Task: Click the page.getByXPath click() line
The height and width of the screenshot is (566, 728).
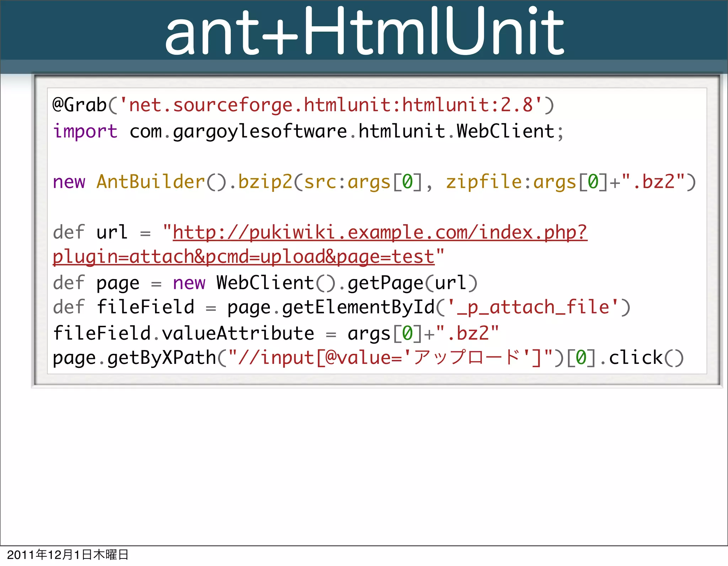Action: point(368,358)
